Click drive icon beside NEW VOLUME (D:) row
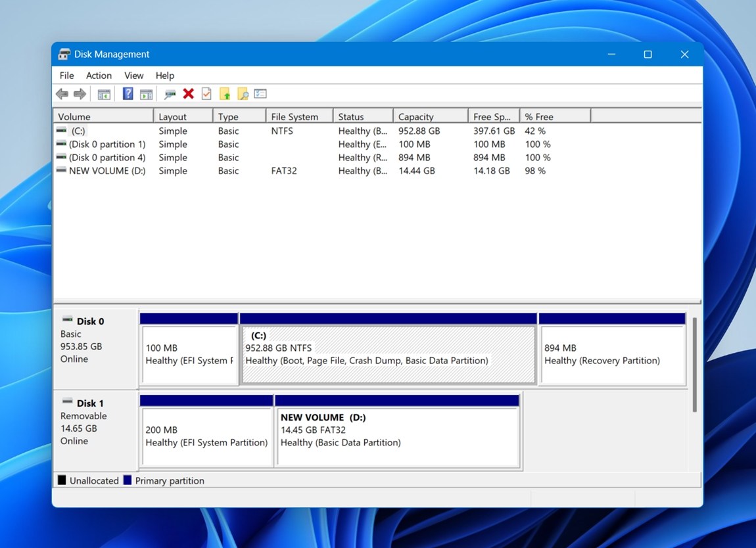The image size is (756, 548). click(x=61, y=170)
